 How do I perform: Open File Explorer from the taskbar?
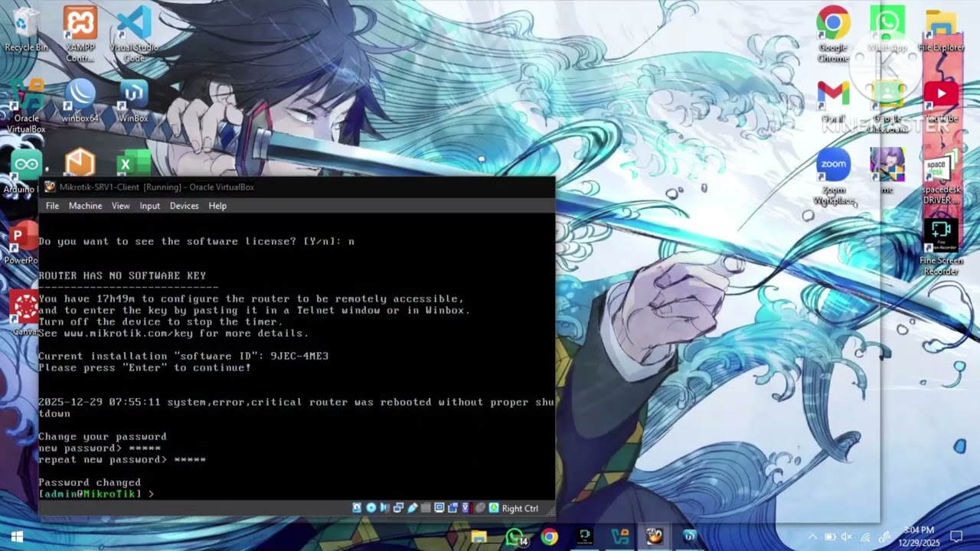click(479, 536)
